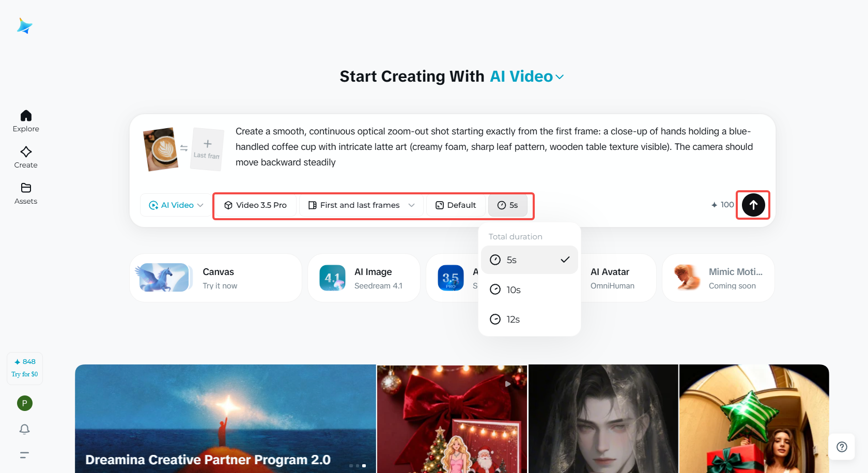Screen dimensions: 868x473
Task: Click the 4.1 AI Image card icon
Action: (332, 278)
